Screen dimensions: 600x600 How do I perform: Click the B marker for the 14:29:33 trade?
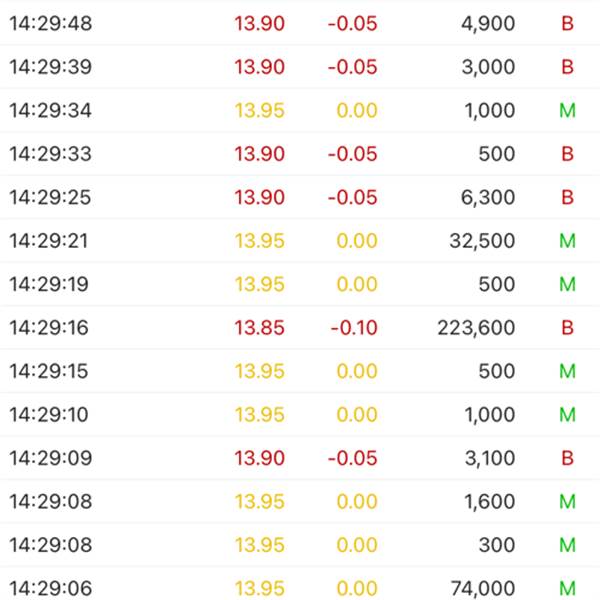click(x=567, y=154)
